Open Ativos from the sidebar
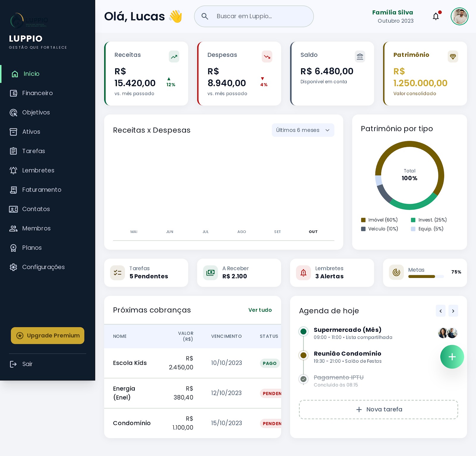 coord(48,132)
